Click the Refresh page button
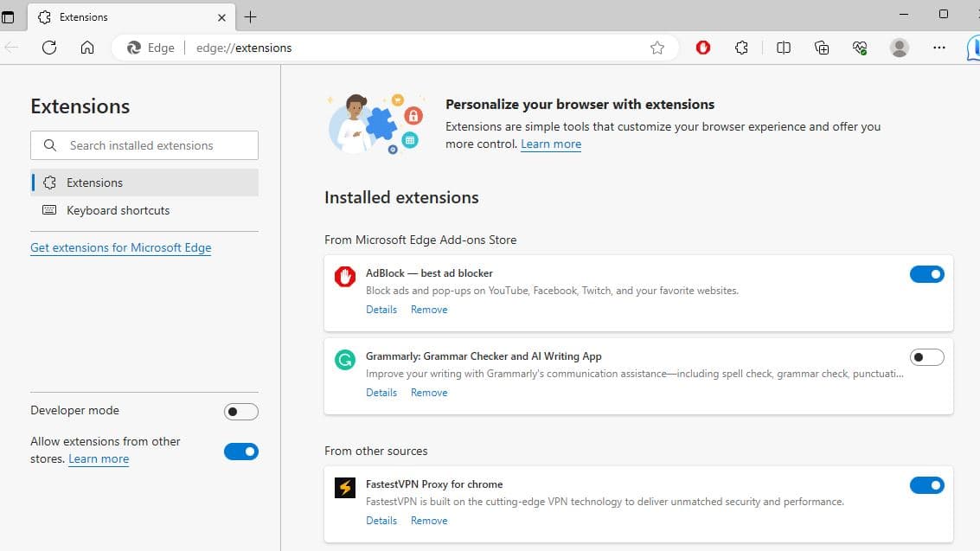 49,48
